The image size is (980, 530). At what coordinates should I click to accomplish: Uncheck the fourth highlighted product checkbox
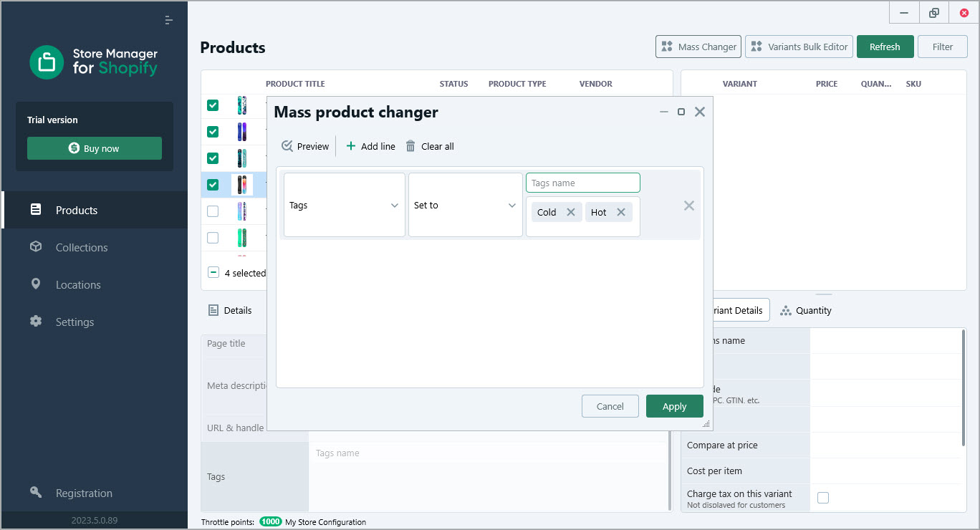coord(213,185)
